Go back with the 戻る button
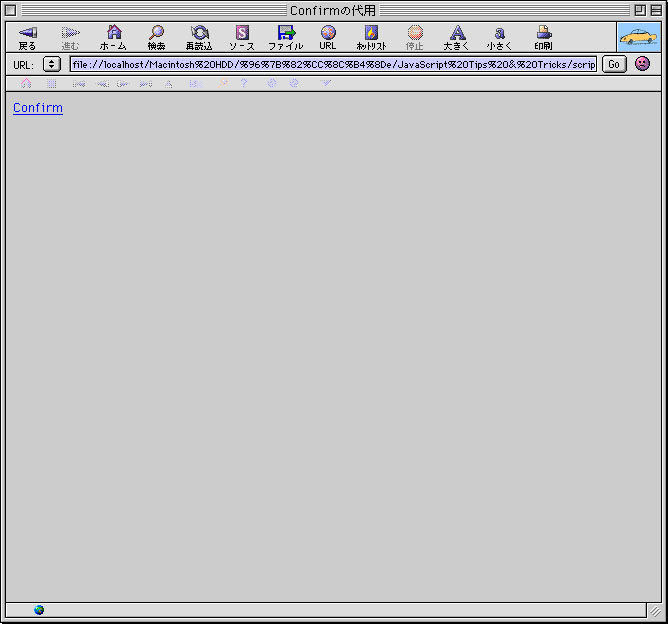668x624 pixels. click(x=28, y=37)
